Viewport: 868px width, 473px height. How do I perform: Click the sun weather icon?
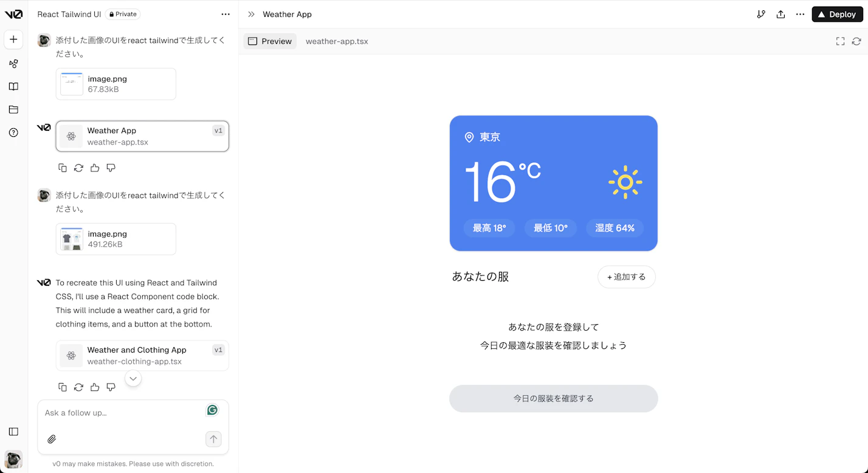pos(625,182)
